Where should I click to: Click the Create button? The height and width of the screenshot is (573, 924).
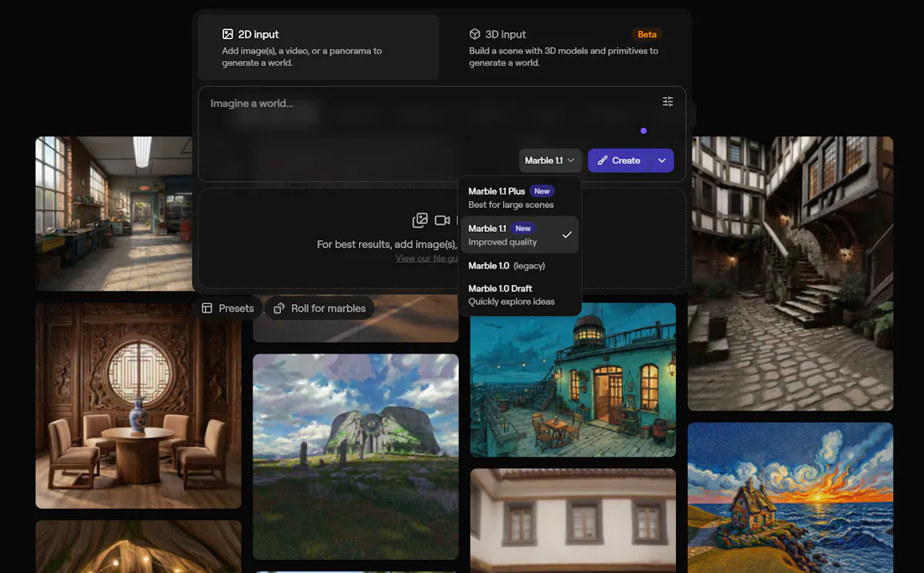tap(620, 160)
